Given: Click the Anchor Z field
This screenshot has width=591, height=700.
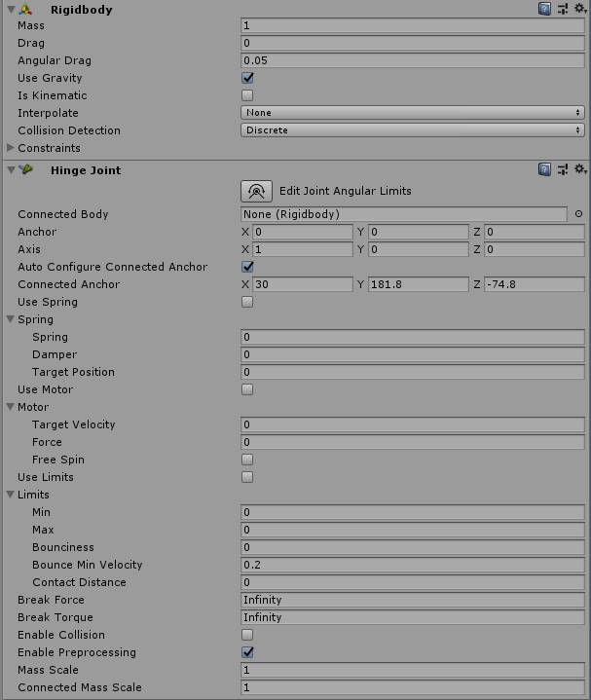Looking at the screenshot, I should tap(535, 232).
